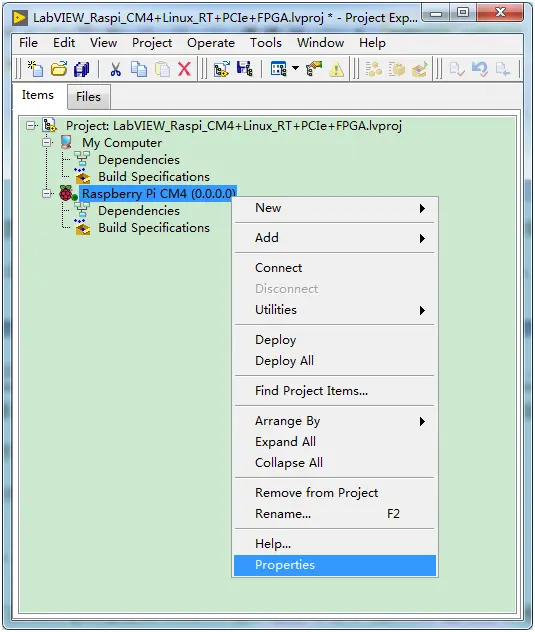The width and height of the screenshot is (535, 632).
Task: Select Dependencies under Raspberry Pi CM4
Action: point(139,211)
